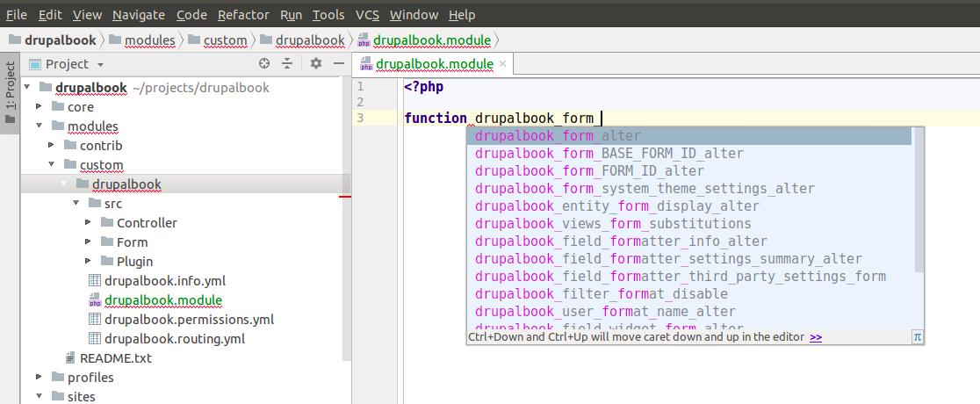980x404 pixels.
Task: Open the View menu
Action: [87, 14]
